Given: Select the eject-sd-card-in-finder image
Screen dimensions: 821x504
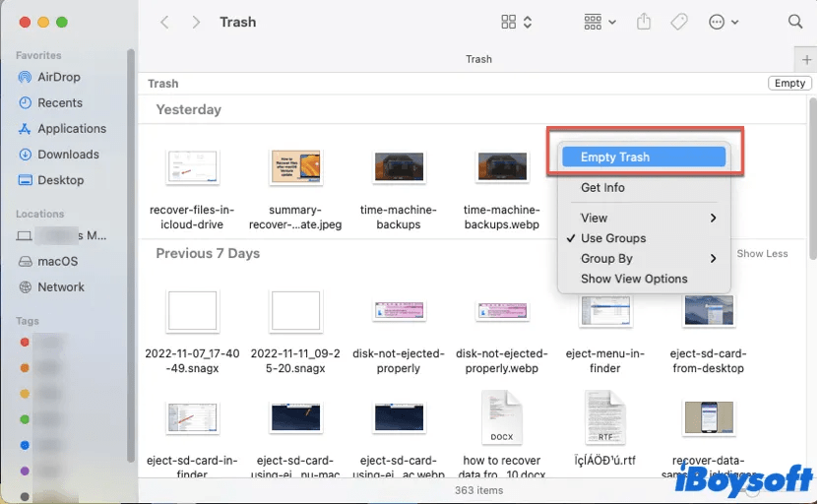Looking at the screenshot, I should pos(192,417).
